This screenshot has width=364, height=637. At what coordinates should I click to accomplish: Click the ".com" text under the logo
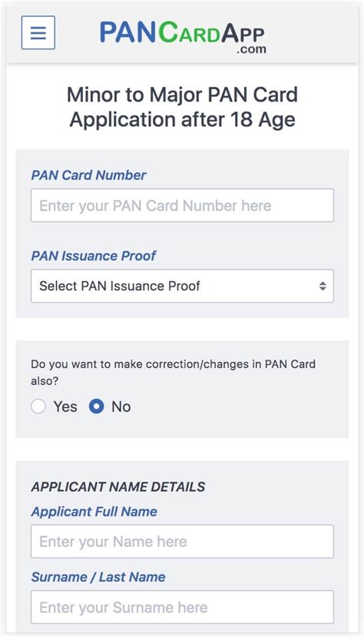tap(252, 49)
